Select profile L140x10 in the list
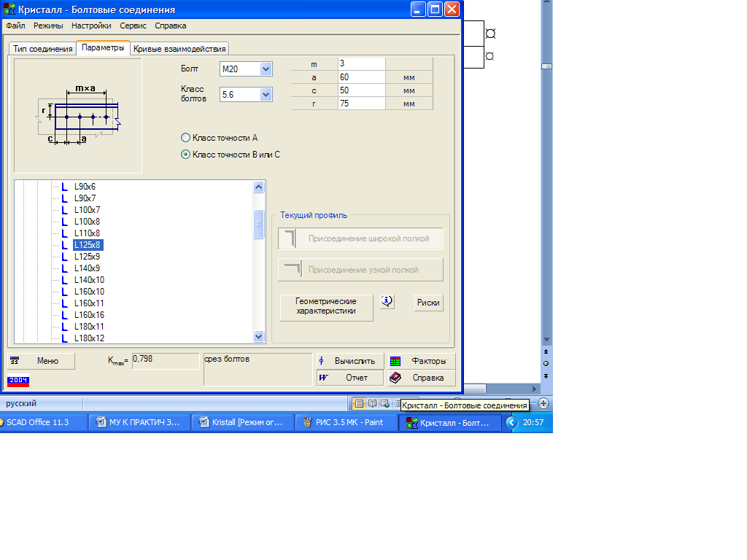The width and height of the screenshot is (747, 560). pos(89,280)
